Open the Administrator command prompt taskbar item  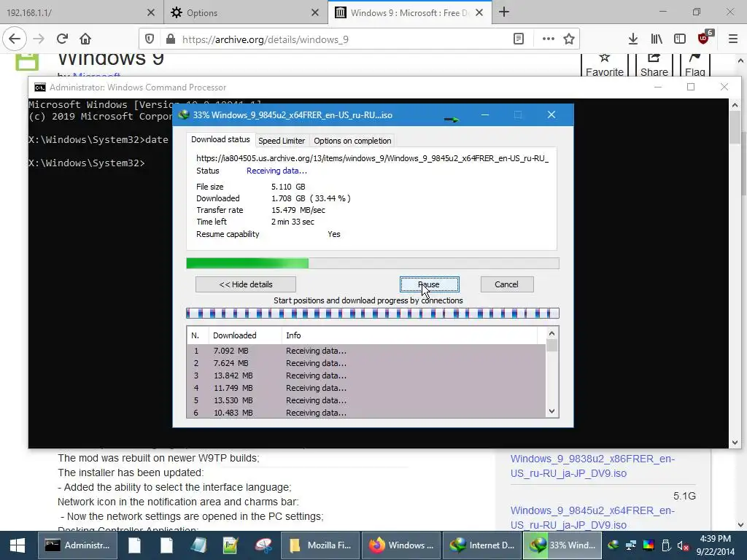coord(77,545)
